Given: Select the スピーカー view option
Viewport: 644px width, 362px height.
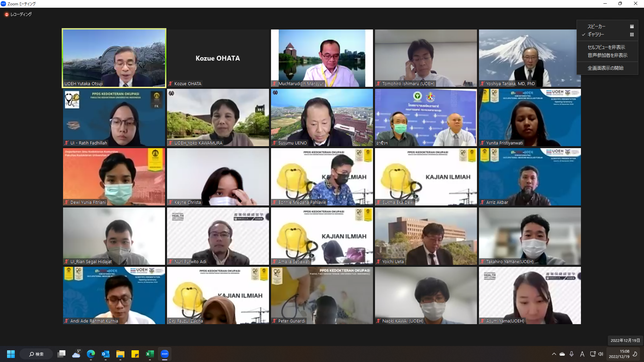Looking at the screenshot, I should [607, 26].
